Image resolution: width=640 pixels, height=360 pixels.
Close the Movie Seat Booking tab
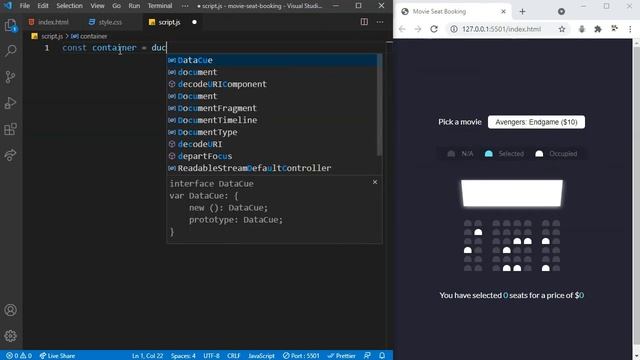pyautogui.click(x=503, y=11)
